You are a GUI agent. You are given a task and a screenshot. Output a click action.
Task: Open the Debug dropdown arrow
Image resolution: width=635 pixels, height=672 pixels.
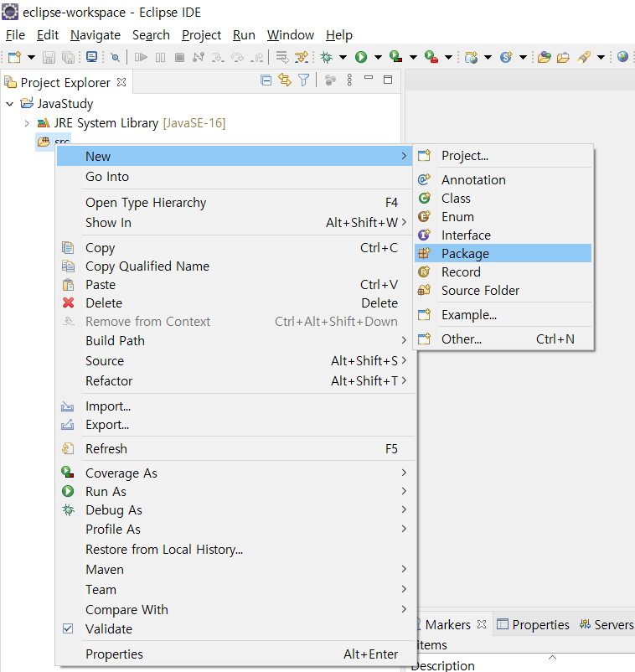(343, 57)
